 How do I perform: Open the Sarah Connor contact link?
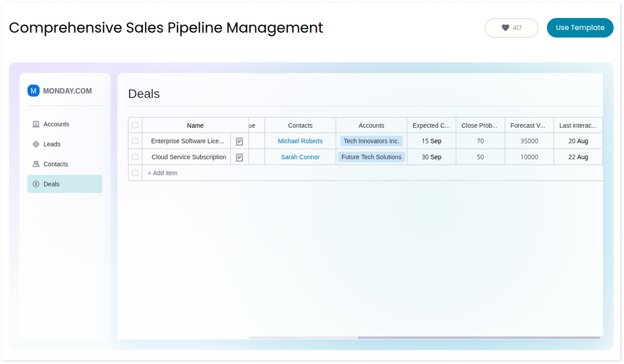(300, 157)
